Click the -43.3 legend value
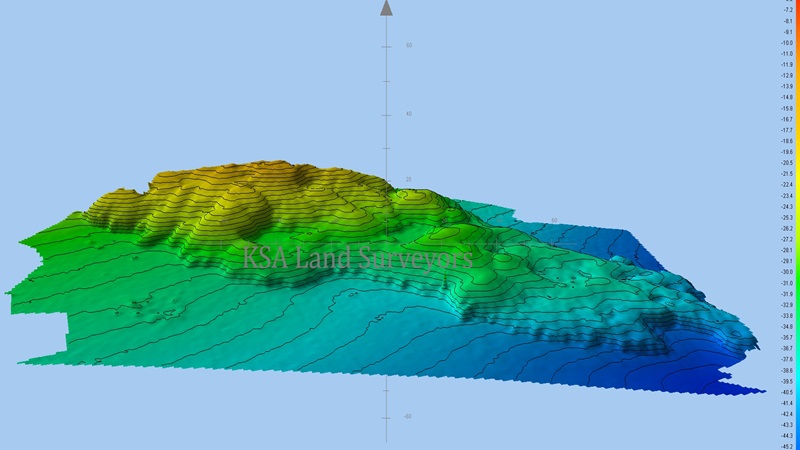This screenshot has width=800, height=450. 787,425
